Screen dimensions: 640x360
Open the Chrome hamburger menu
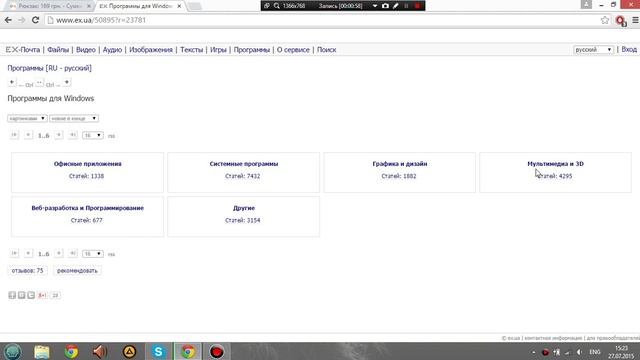click(x=635, y=20)
